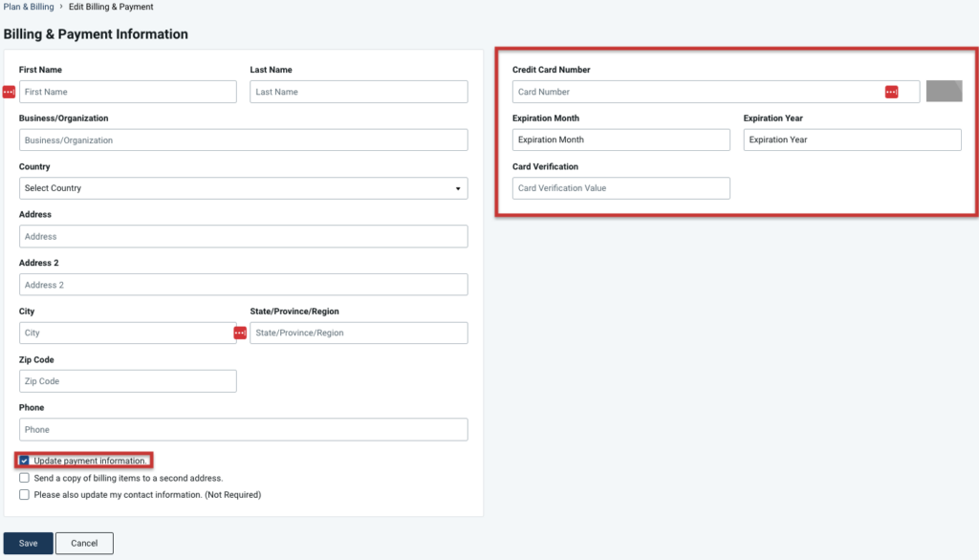The image size is (979, 560).
Task: Open the Select Country dropdown
Action: pos(243,188)
